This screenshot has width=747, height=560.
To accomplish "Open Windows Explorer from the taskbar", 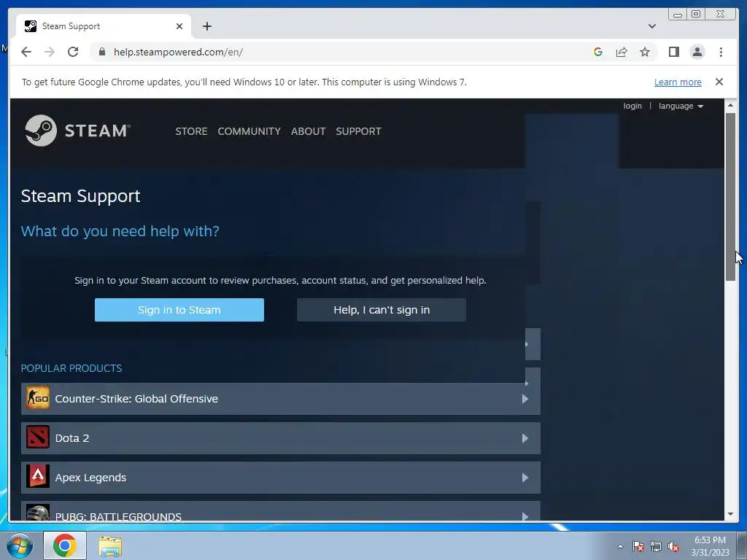I will tap(110, 546).
